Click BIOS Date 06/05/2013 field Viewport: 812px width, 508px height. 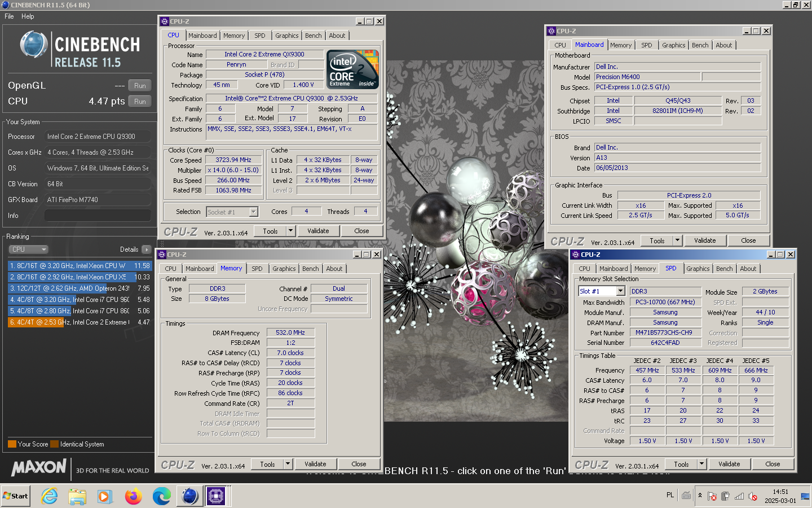677,168
